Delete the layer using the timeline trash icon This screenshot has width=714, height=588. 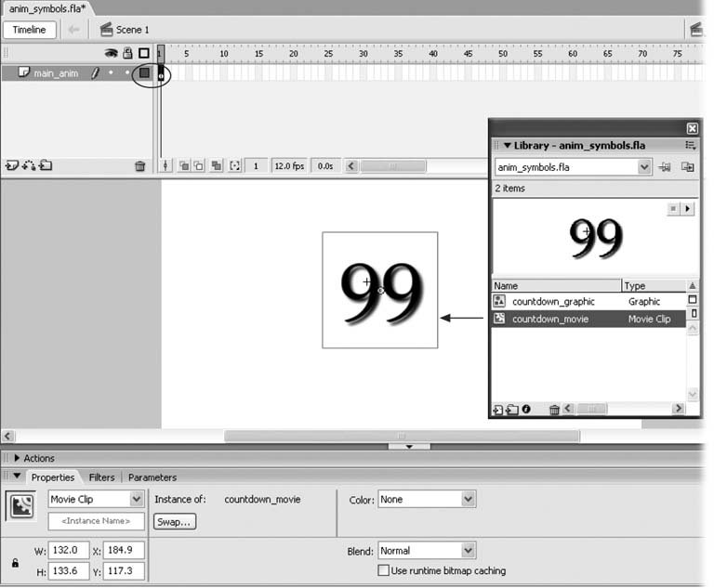click(x=140, y=166)
